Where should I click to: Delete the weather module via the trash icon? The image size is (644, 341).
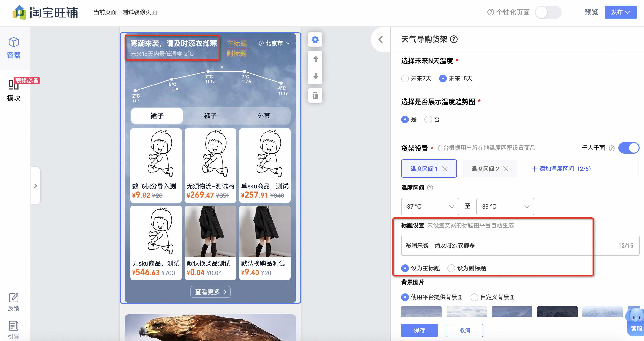pos(315,95)
